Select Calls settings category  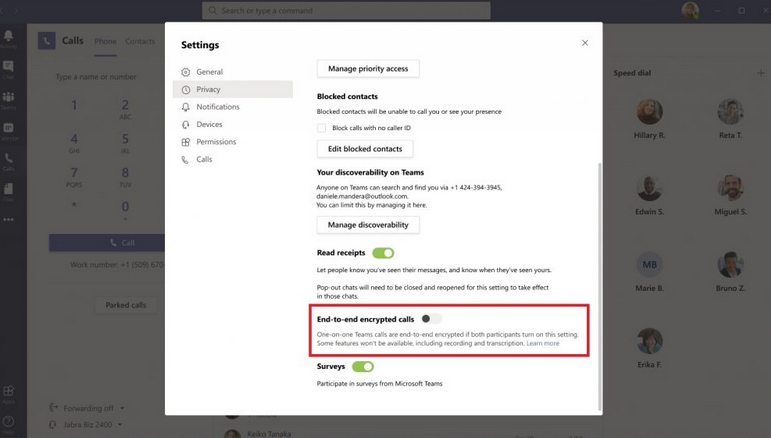[x=233, y=159]
